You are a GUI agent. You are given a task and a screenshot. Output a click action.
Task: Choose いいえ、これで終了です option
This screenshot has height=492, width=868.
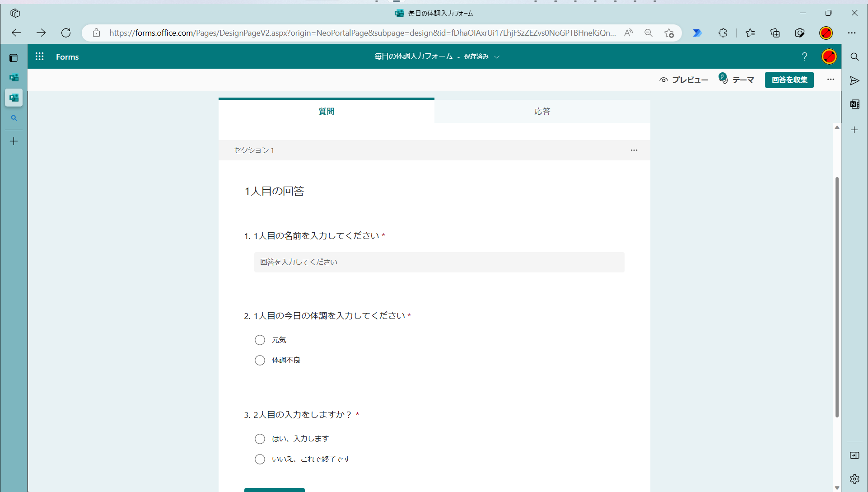(x=260, y=459)
